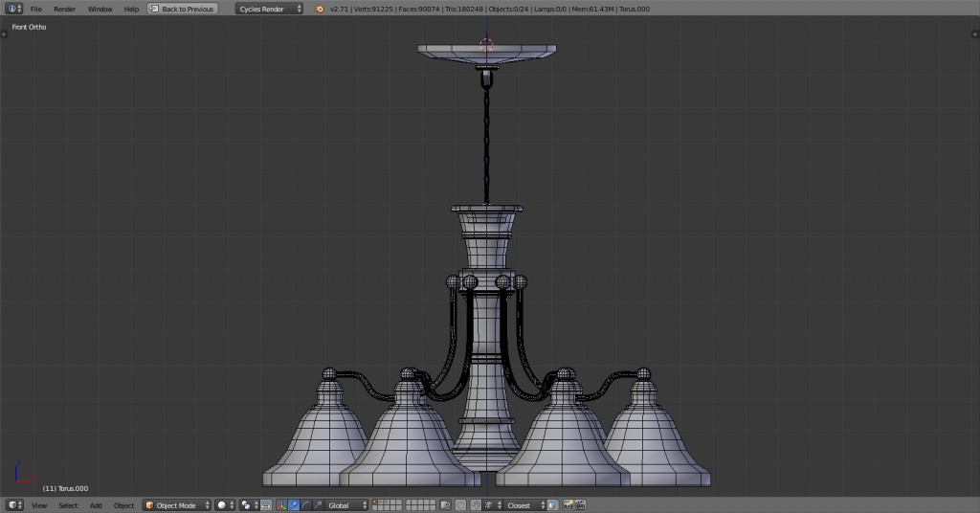The width and height of the screenshot is (980, 513).
Task: Open the Object menu in 3D viewport
Action: [x=123, y=505]
